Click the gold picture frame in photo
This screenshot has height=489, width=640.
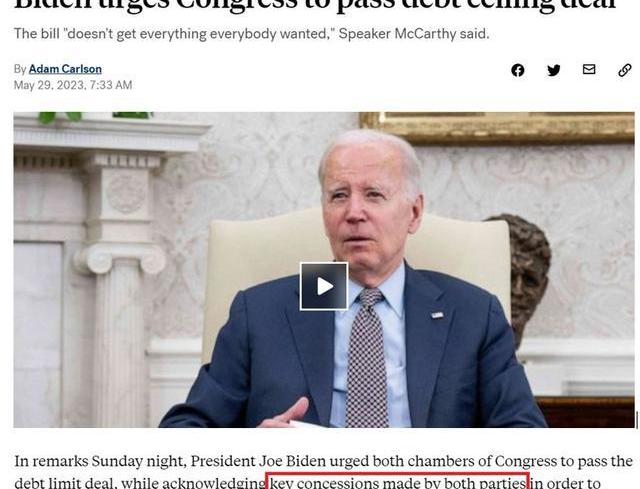coord(497,128)
